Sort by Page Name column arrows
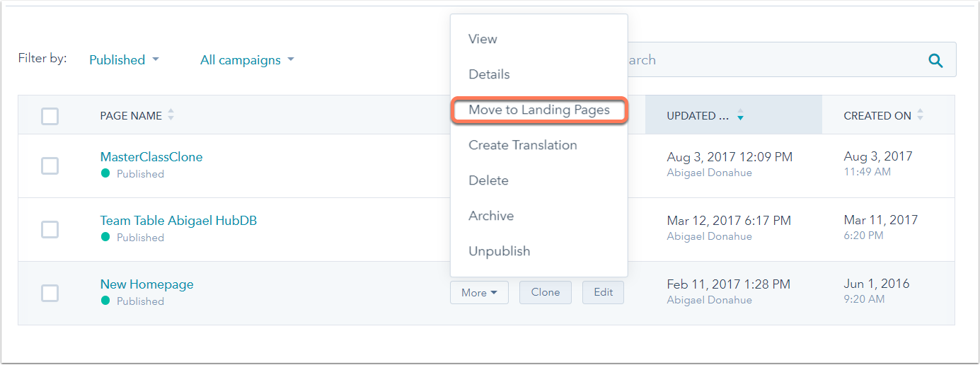The height and width of the screenshot is (365, 980). (x=171, y=115)
